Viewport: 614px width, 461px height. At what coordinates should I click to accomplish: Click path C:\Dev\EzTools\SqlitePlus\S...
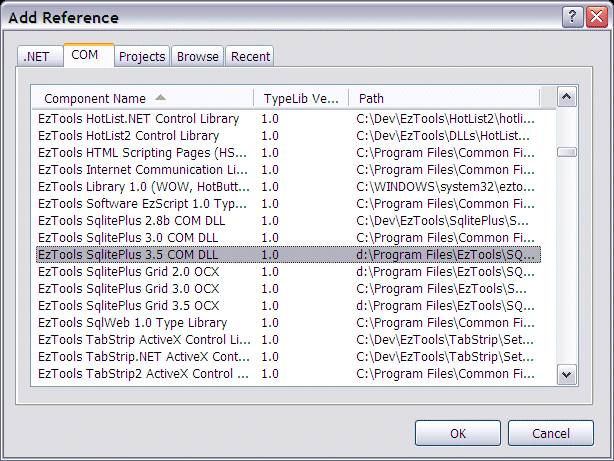click(442, 221)
